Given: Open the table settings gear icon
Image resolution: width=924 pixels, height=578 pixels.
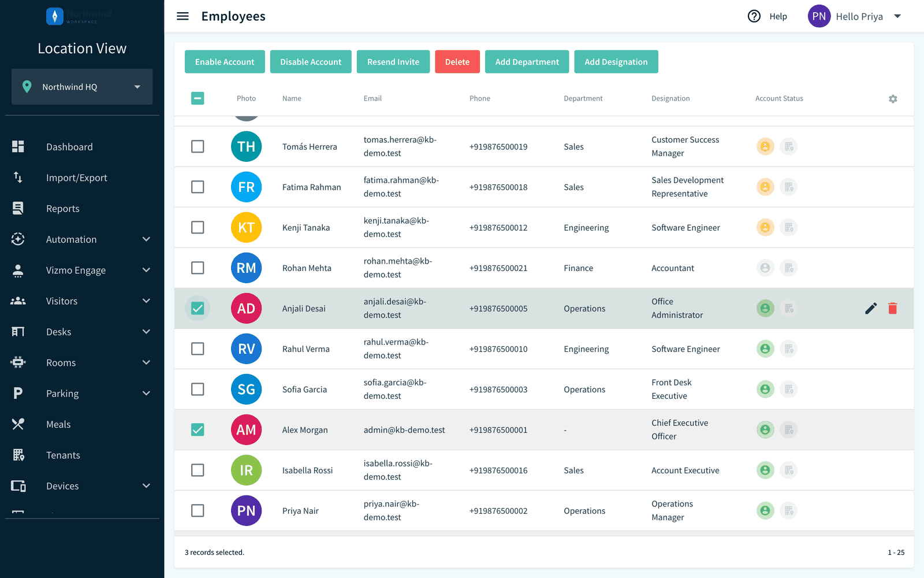Looking at the screenshot, I should (893, 99).
